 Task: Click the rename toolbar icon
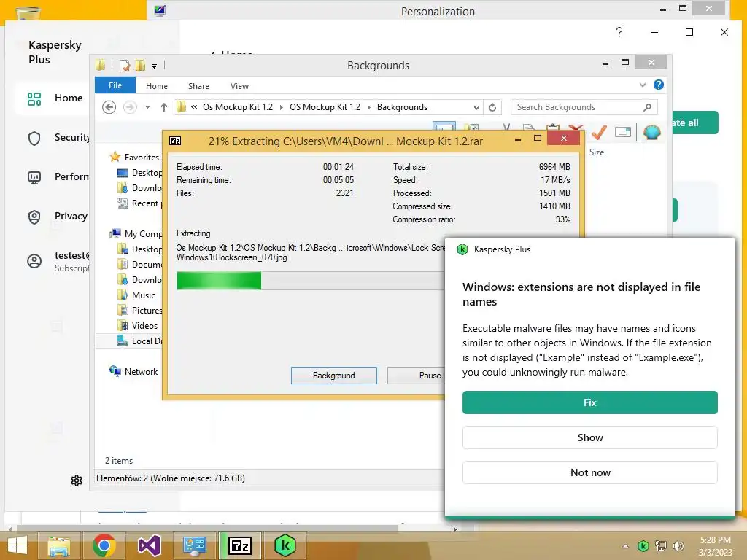click(623, 132)
